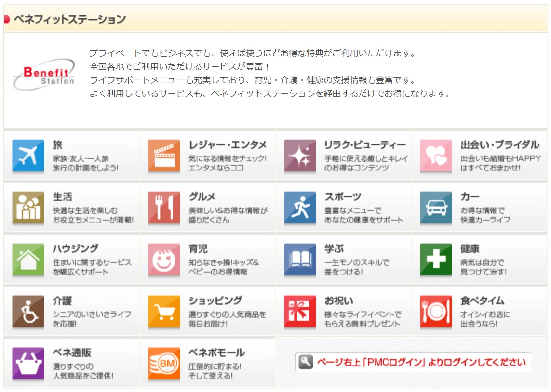Open the family 生活 icon
Screen dimensions: 551x392
pyautogui.click(x=28, y=208)
